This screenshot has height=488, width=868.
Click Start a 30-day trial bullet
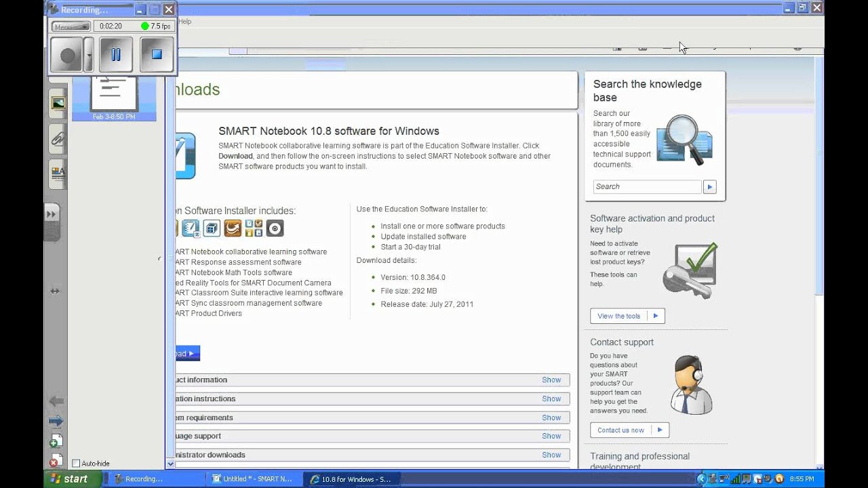pyautogui.click(x=410, y=247)
